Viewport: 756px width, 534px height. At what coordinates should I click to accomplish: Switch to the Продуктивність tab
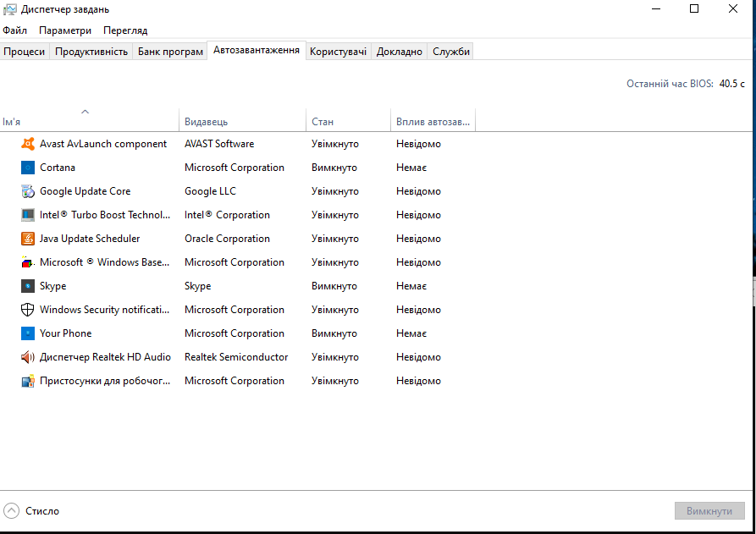pos(91,52)
